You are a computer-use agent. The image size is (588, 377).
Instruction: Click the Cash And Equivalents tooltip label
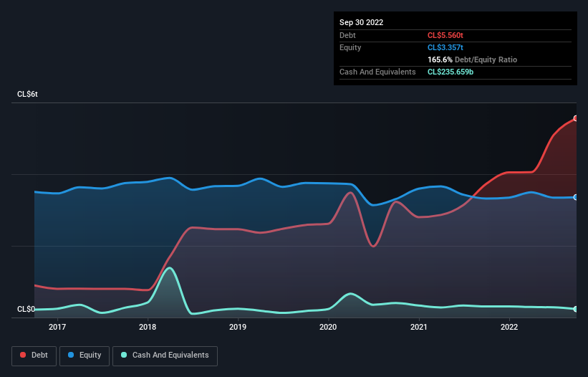pos(377,72)
